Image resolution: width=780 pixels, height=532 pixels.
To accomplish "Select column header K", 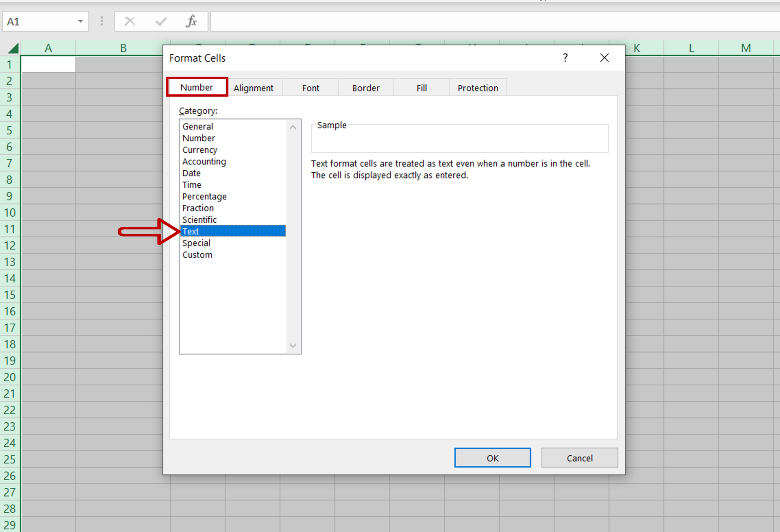I will tap(637, 48).
